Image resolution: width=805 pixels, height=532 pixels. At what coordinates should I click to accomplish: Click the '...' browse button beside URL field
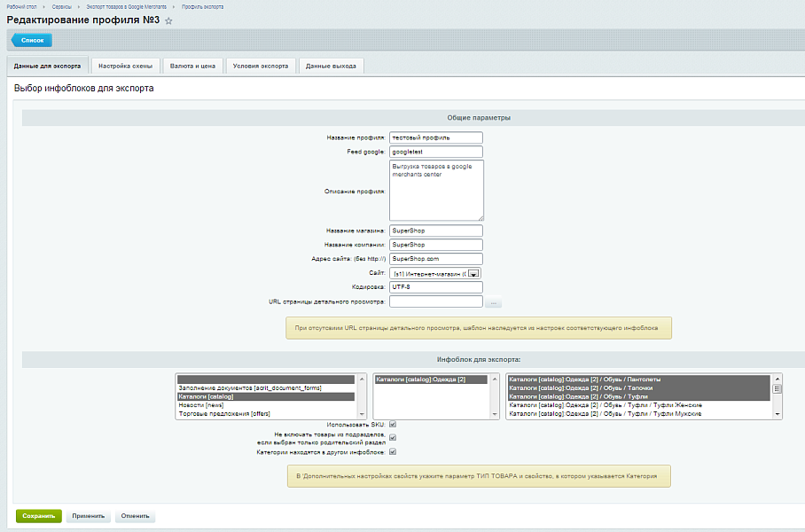(x=492, y=302)
